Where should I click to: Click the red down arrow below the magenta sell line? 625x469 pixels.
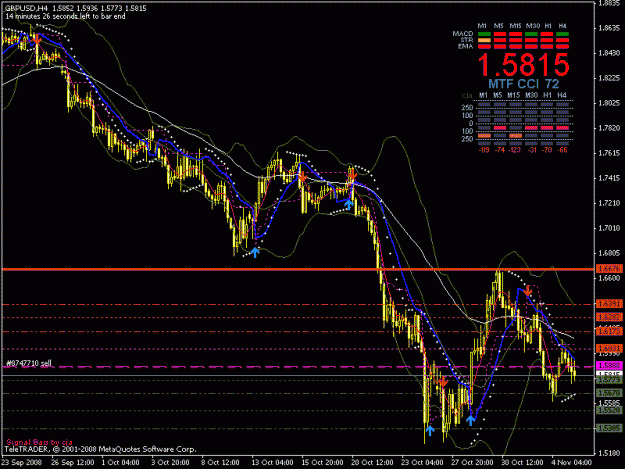pos(442,383)
